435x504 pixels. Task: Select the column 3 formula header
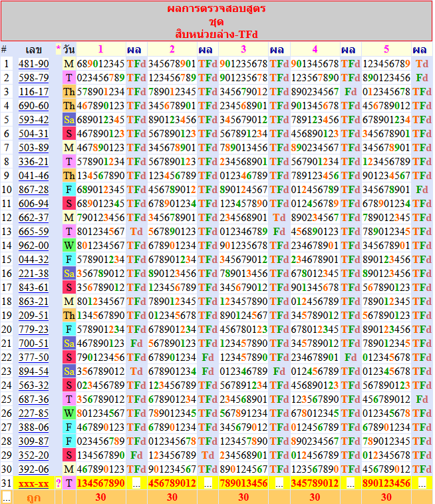(x=243, y=49)
